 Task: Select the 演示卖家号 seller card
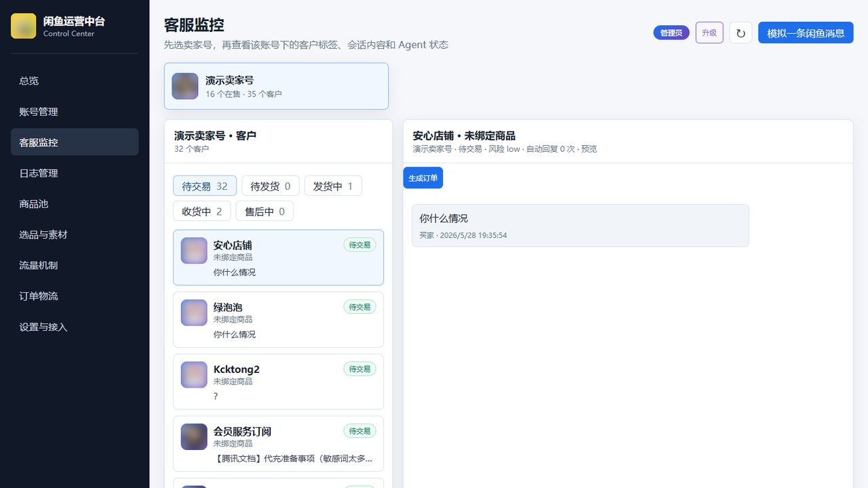click(276, 86)
